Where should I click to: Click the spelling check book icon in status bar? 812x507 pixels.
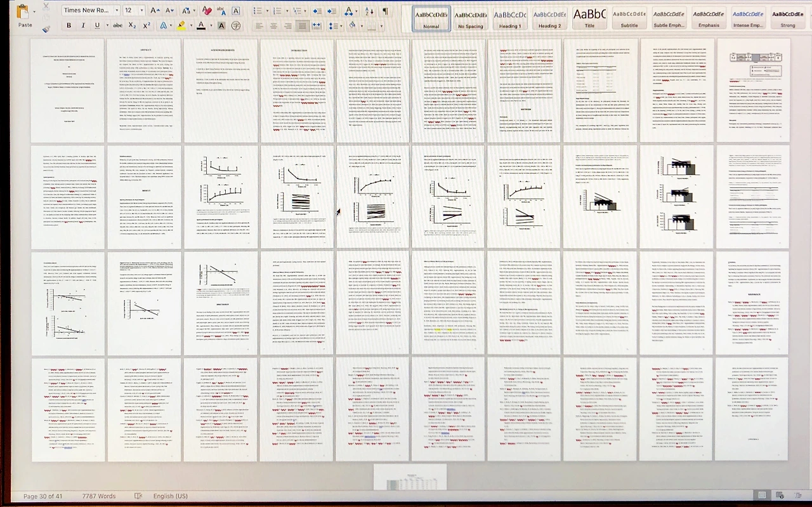click(138, 496)
